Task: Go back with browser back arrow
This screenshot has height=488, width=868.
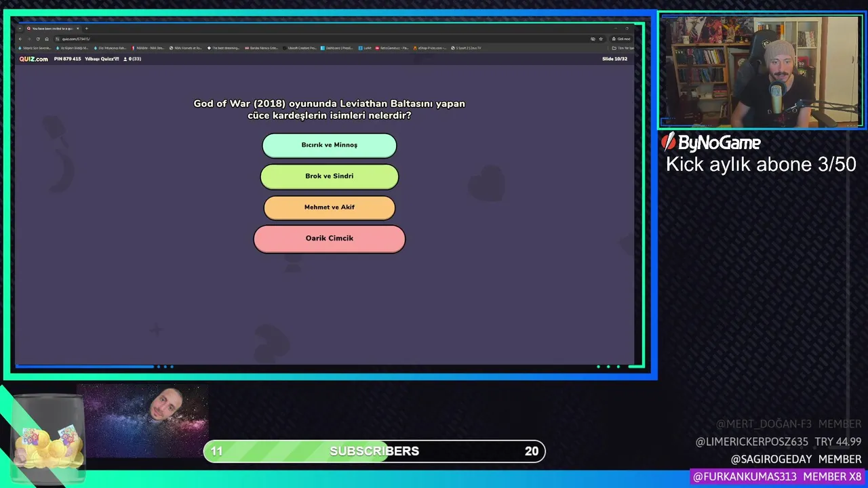Action: click(20, 39)
